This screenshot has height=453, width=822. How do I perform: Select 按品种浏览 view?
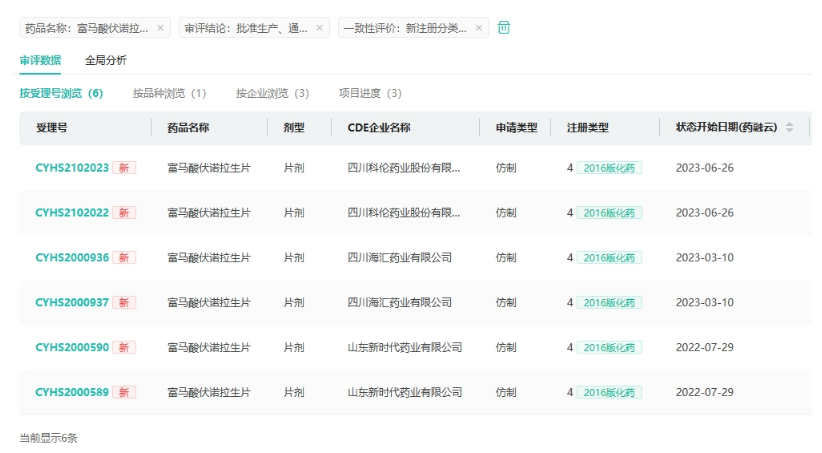[x=169, y=93]
